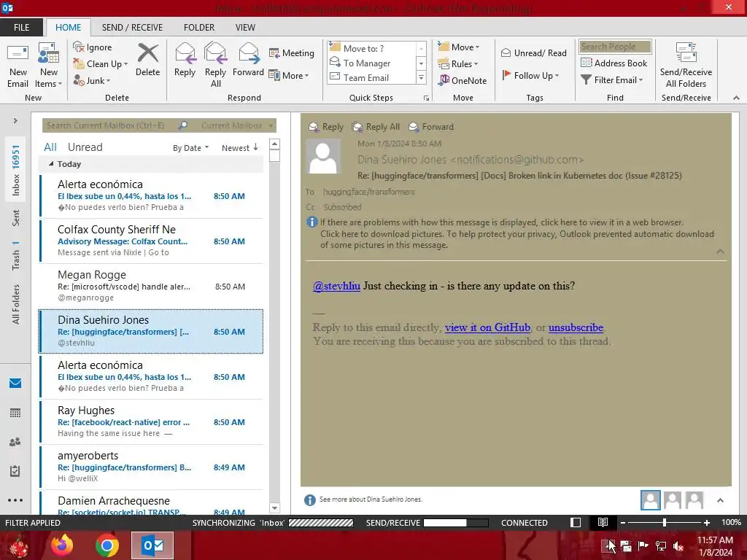Open the view it on GitHub link
747x560 pixels.
coord(487,327)
